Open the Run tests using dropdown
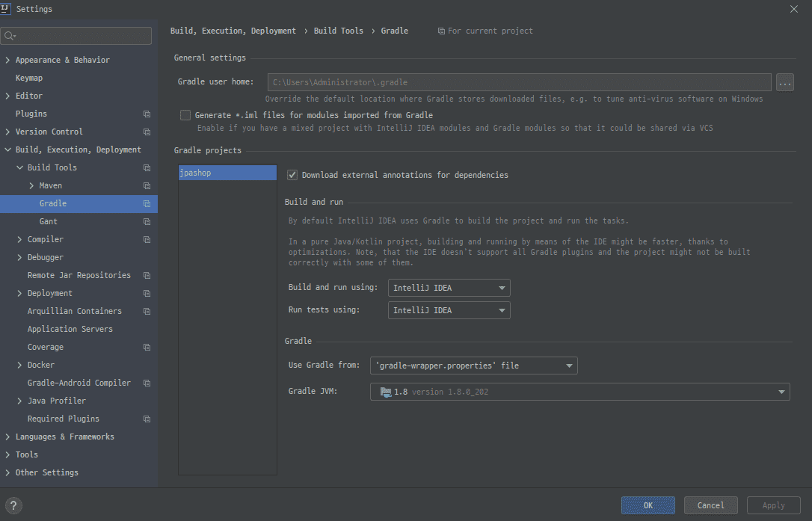The height and width of the screenshot is (521, 812). click(449, 310)
